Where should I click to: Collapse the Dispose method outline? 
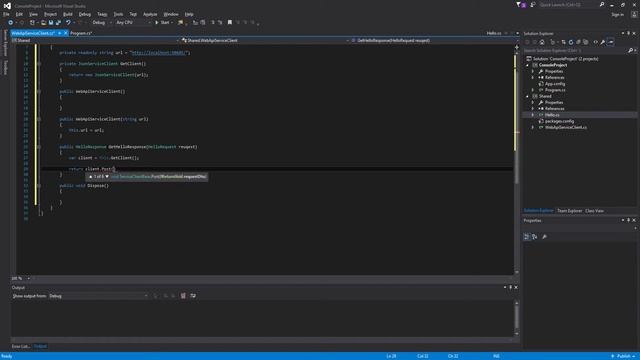[39, 186]
